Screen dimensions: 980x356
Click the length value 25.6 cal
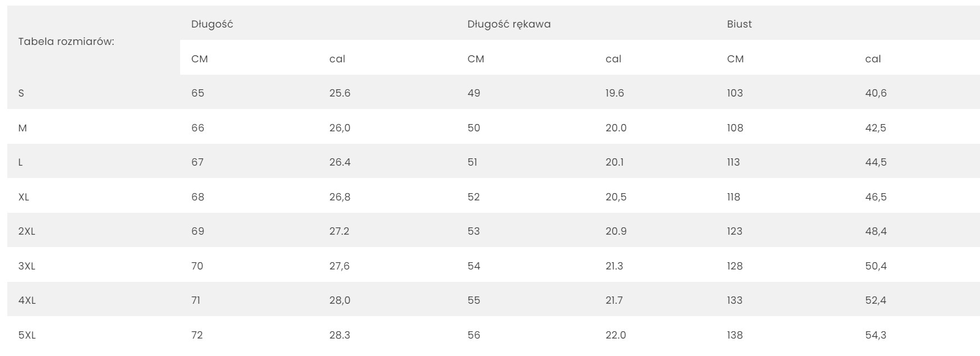340,93
